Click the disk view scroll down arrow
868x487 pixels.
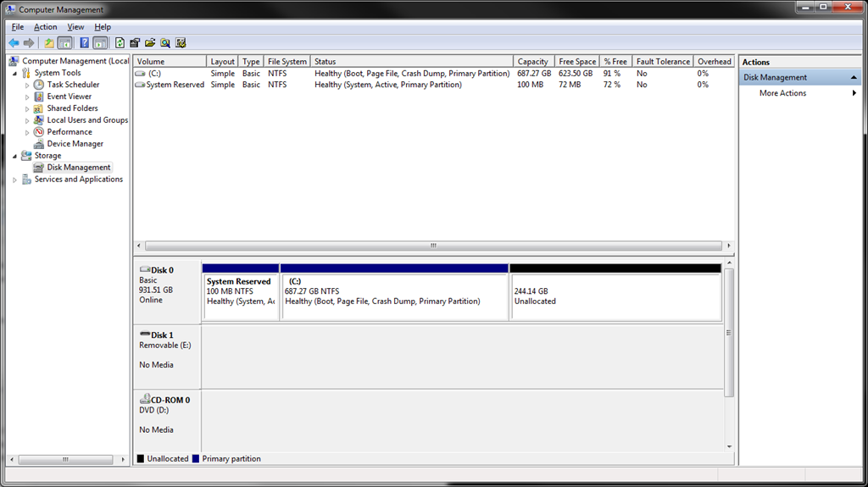pos(729,446)
